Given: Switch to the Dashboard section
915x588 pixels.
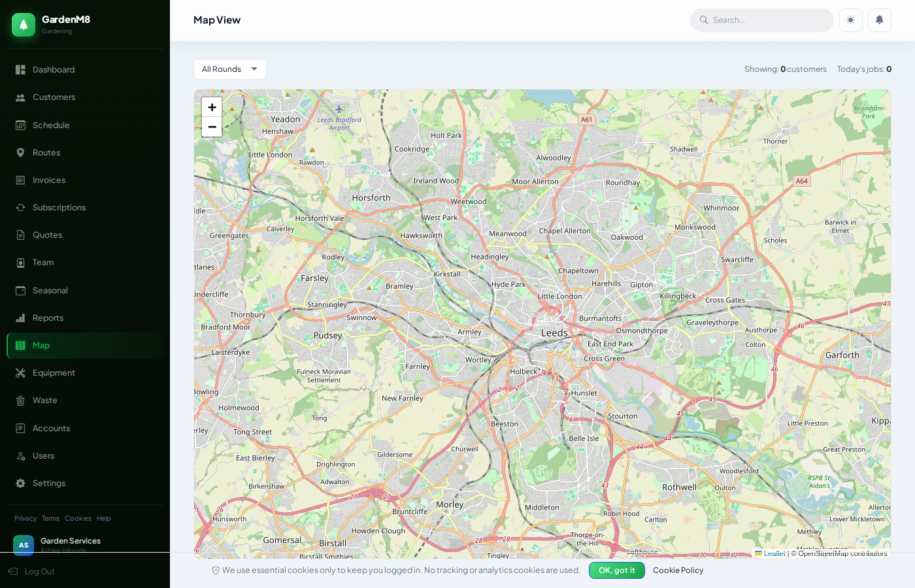Looking at the screenshot, I should (x=53, y=69).
